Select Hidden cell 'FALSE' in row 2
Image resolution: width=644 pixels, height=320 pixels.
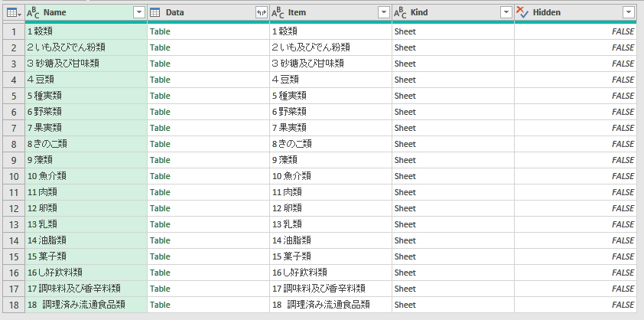click(575, 47)
